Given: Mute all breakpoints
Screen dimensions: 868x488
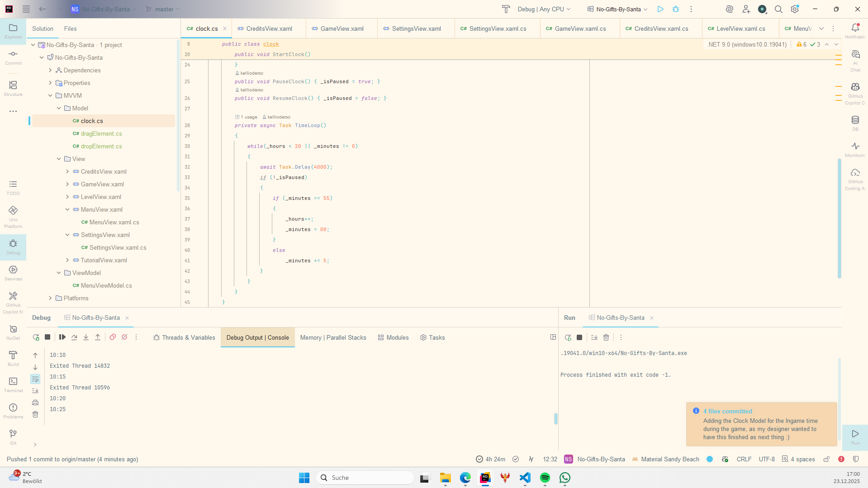Looking at the screenshot, I should click(x=124, y=337).
